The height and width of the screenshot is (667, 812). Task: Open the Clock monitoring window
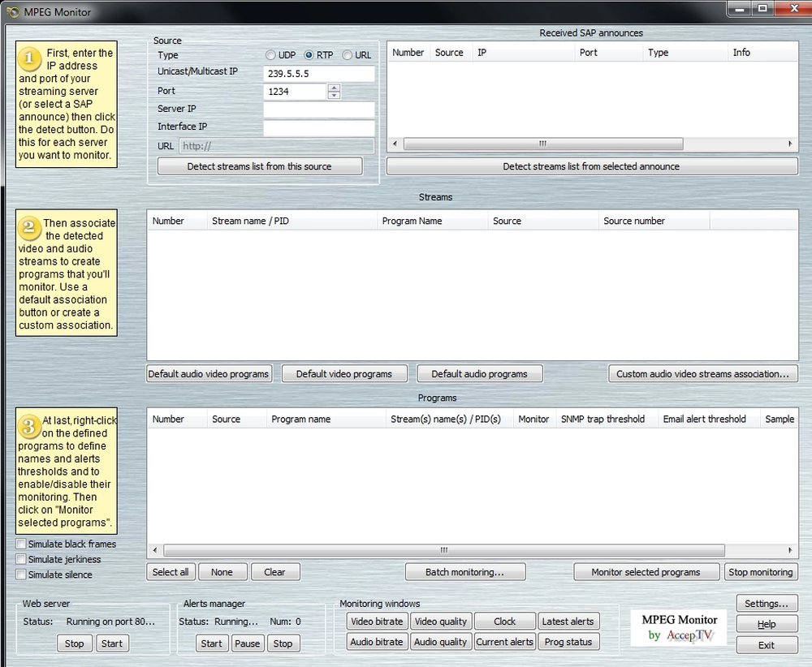[505, 621]
